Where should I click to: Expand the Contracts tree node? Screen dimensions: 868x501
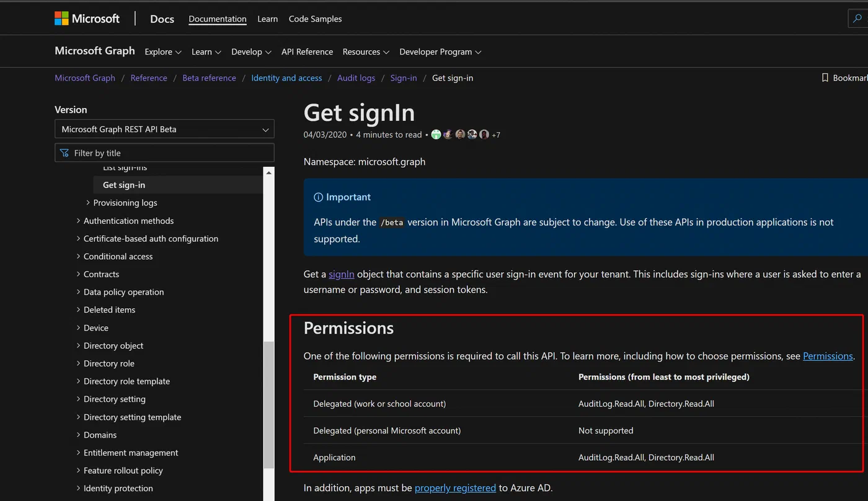pos(78,274)
